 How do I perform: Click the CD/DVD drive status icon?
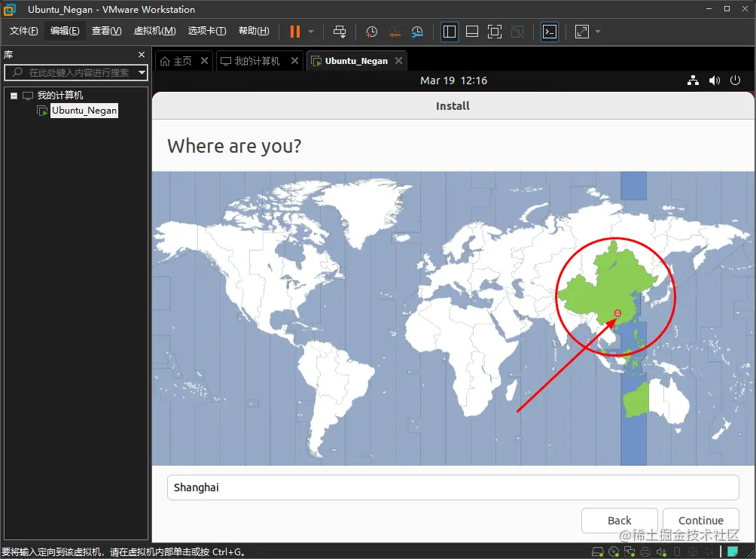(614, 551)
